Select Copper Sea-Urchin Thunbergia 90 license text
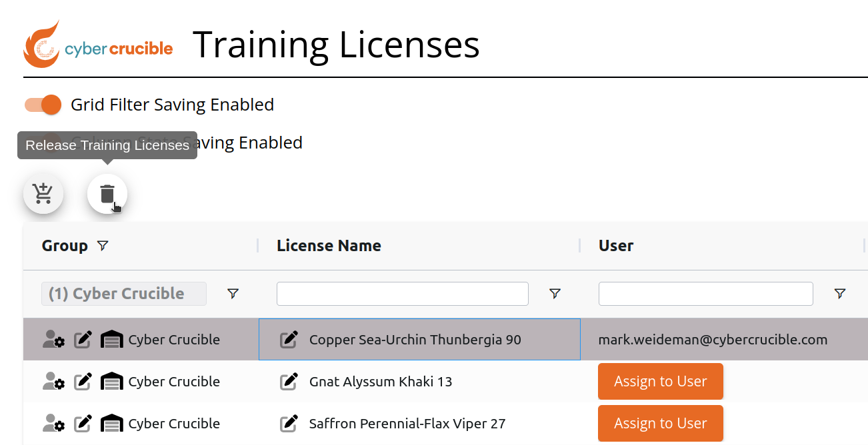This screenshot has width=868, height=445. [x=415, y=340]
